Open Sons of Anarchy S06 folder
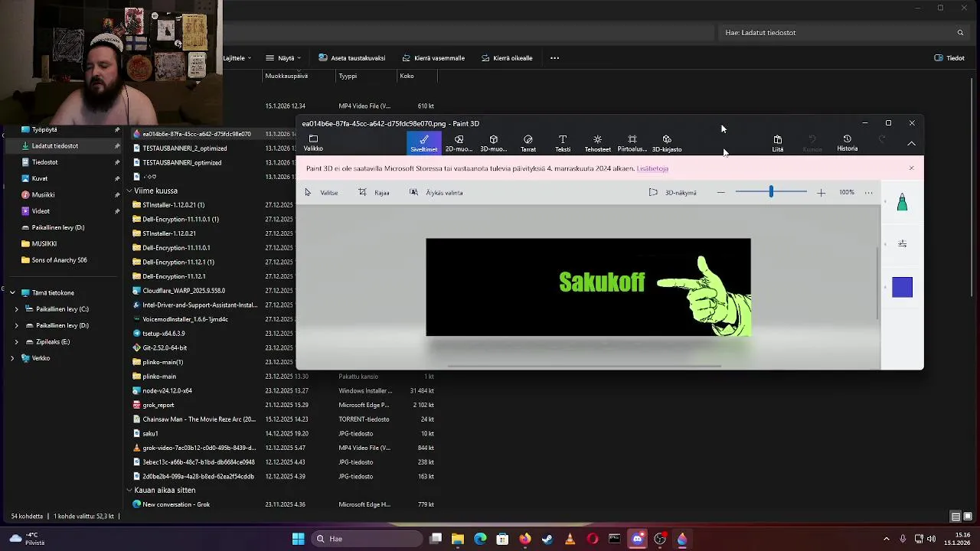 (59, 260)
